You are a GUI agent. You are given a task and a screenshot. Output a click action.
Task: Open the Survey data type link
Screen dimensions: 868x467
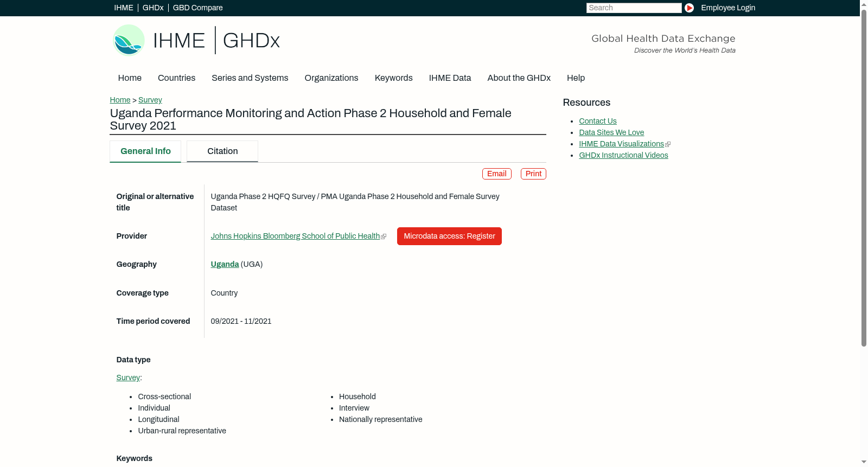[128, 378]
